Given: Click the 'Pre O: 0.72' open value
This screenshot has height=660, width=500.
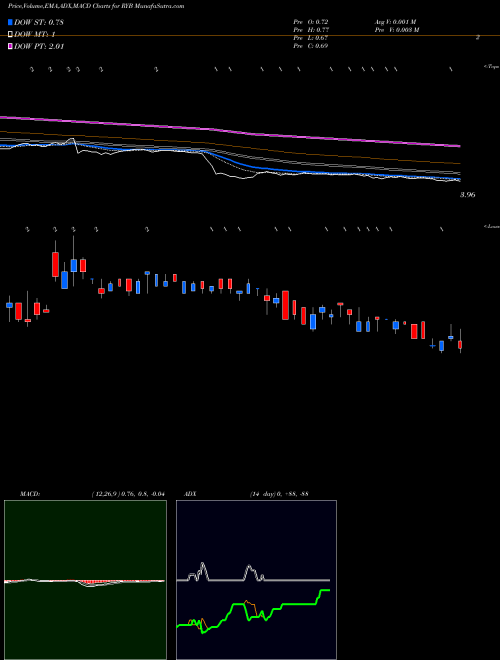Looking at the screenshot, I should (311, 22).
